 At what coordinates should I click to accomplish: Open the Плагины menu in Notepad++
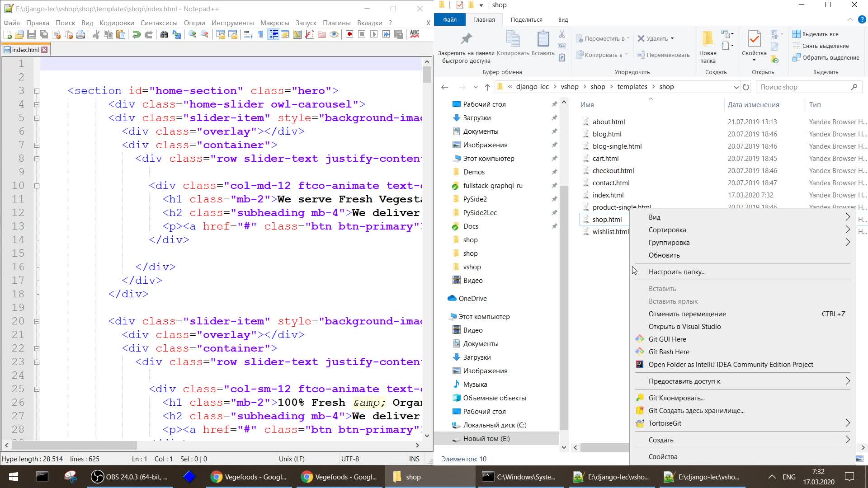pos(336,23)
